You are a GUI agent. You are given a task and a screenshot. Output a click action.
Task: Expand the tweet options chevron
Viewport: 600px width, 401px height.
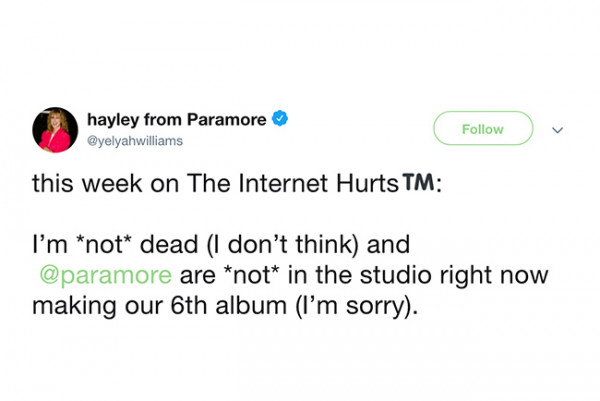click(x=558, y=130)
